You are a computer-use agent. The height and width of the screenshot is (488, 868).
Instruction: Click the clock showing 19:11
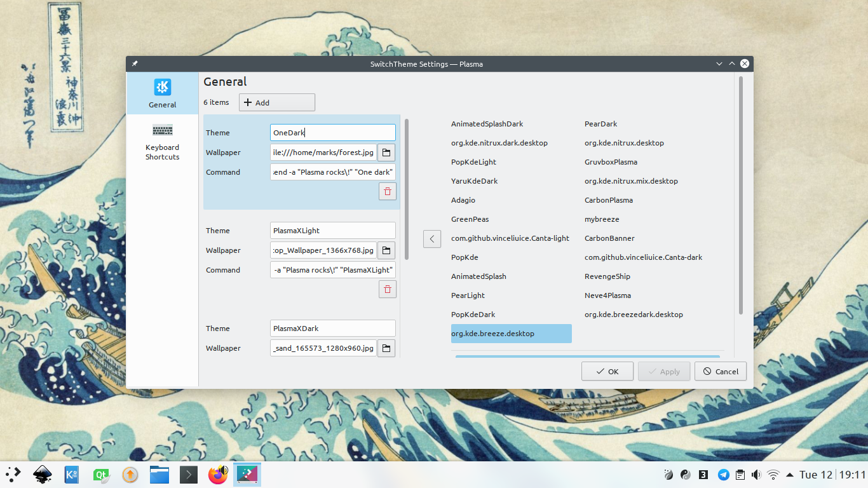[852, 475]
